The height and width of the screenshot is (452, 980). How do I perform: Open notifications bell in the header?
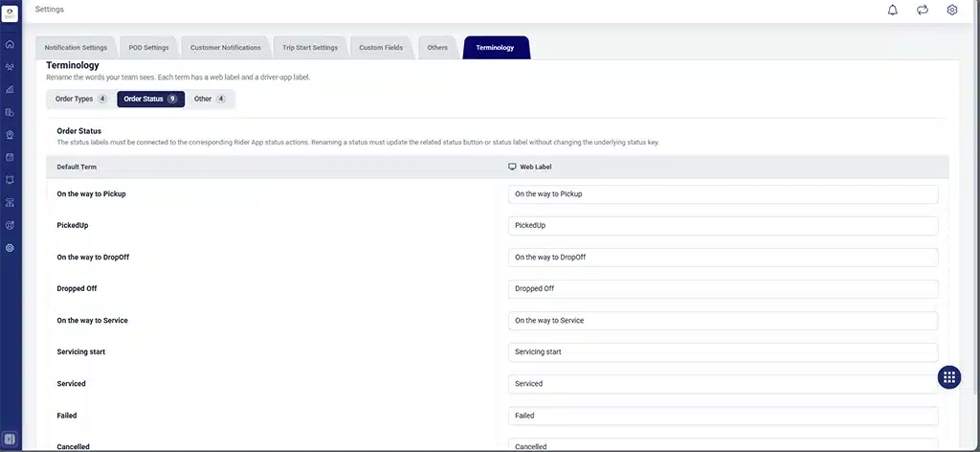[893, 10]
